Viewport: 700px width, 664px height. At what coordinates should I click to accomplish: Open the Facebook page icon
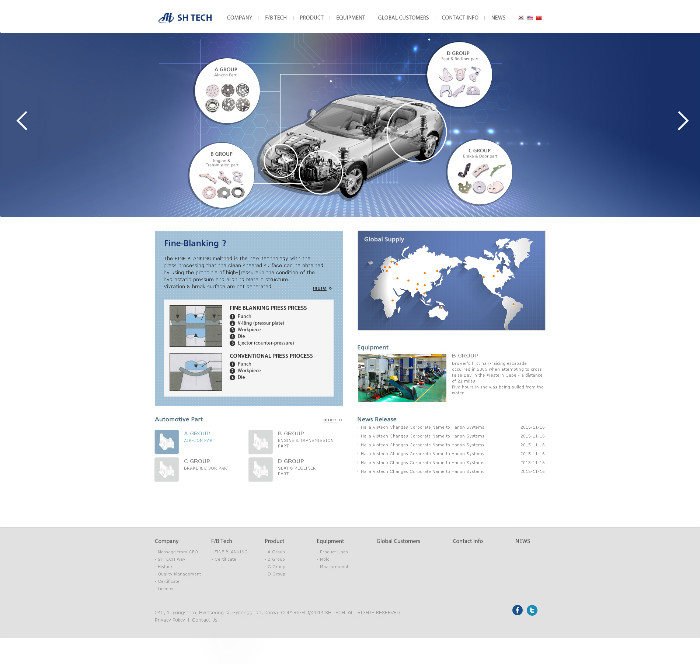(x=517, y=610)
